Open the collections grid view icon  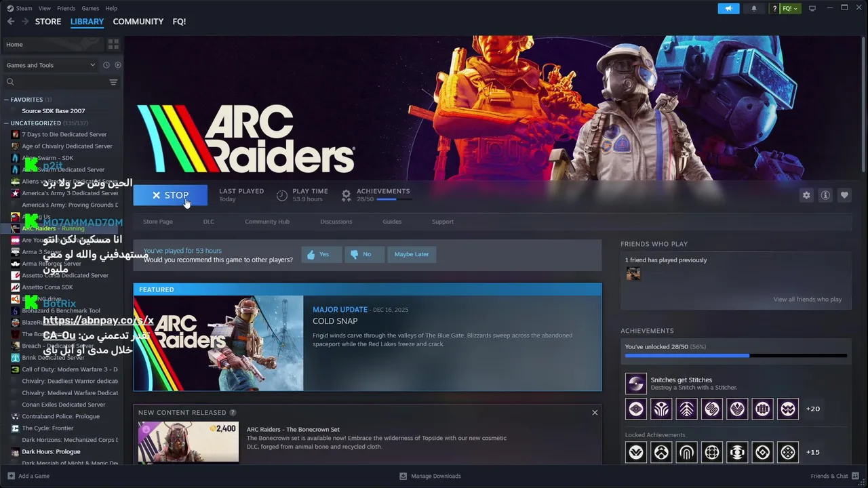pos(113,44)
